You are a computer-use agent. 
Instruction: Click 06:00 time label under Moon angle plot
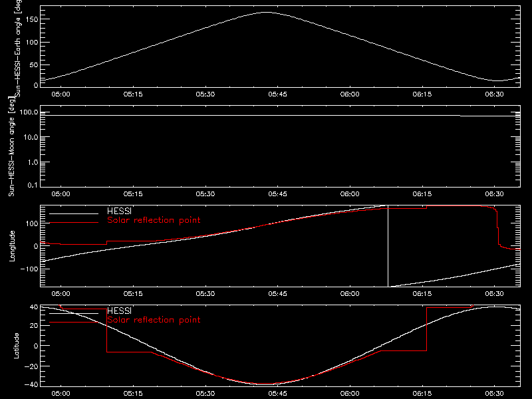[x=350, y=194]
